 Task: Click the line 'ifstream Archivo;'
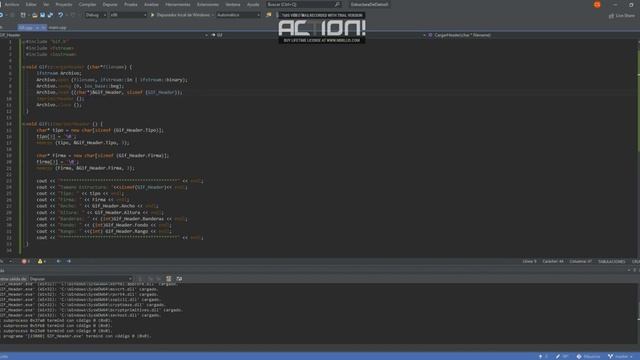coord(59,73)
